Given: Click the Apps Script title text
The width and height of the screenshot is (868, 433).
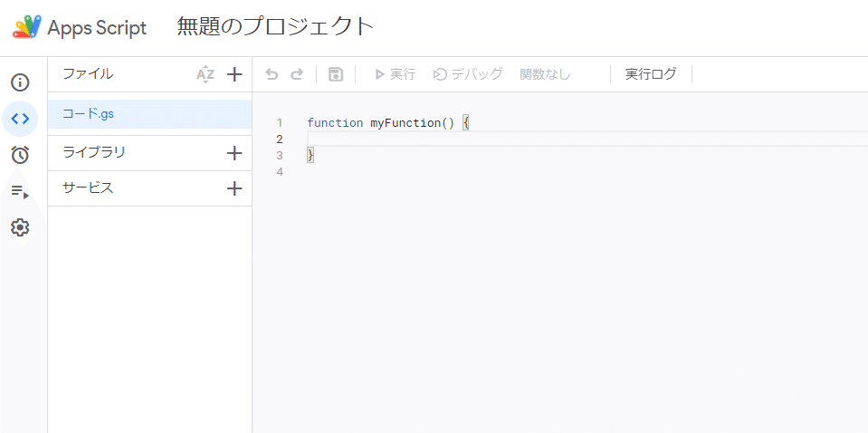Looking at the screenshot, I should (97, 28).
